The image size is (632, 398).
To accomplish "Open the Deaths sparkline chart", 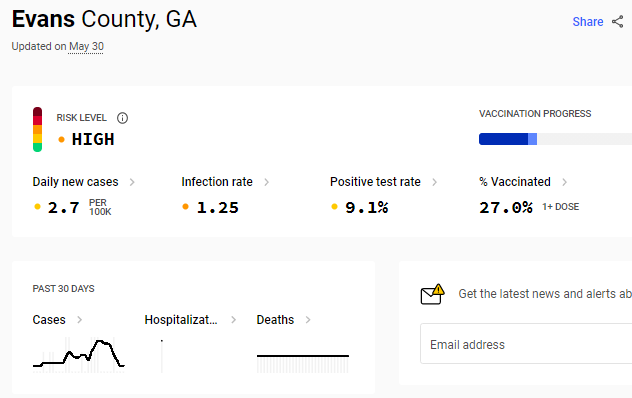I will [303, 363].
